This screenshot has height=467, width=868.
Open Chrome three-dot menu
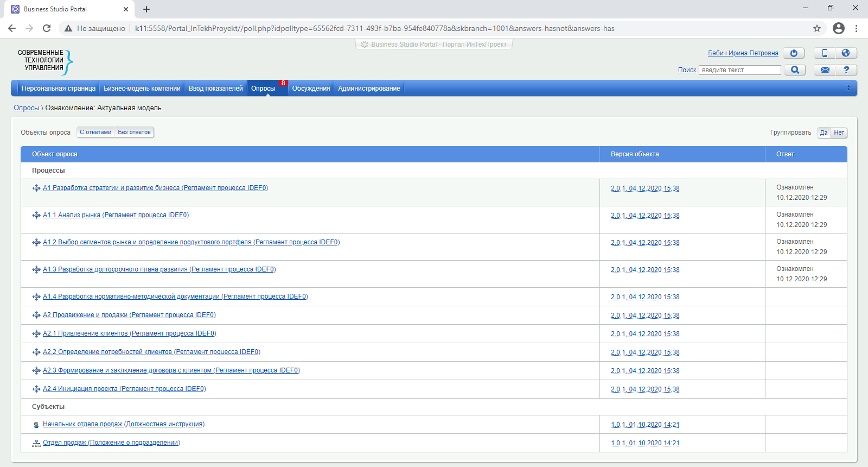pos(856,28)
